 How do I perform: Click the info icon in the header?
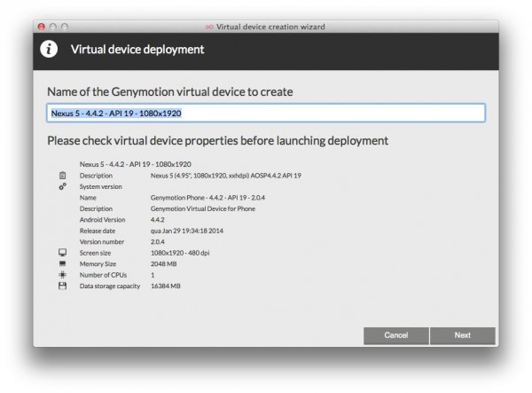coord(49,49)
